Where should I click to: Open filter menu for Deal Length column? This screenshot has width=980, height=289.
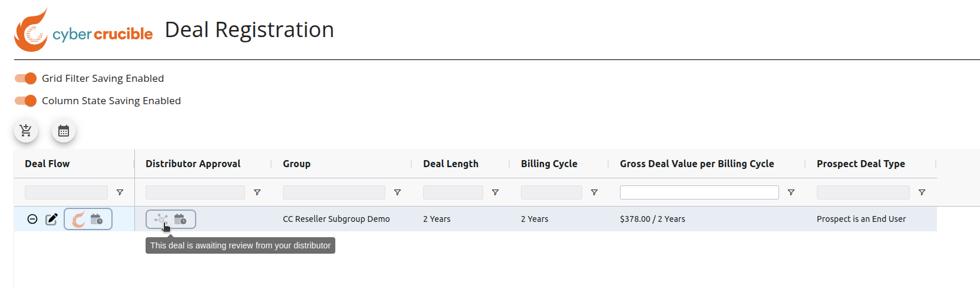pyautogui.click(x=496, y=192)
